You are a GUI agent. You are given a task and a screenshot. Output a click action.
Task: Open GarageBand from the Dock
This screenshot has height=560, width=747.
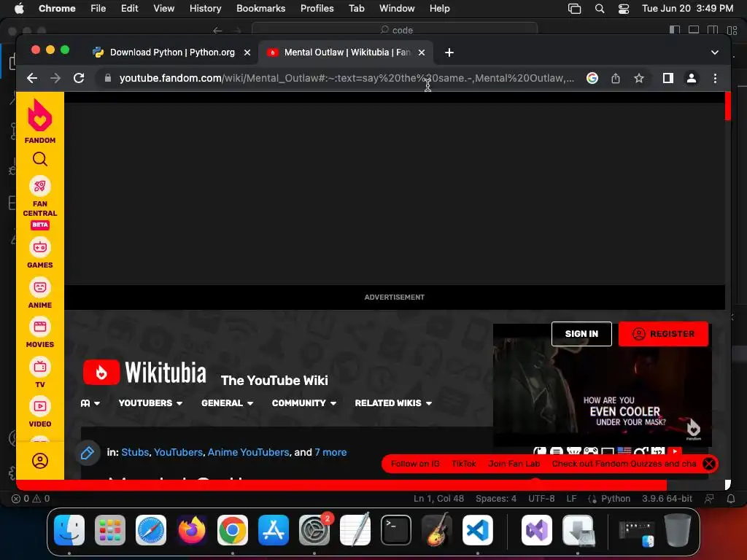pyautogui.click(x=437, y=529)
